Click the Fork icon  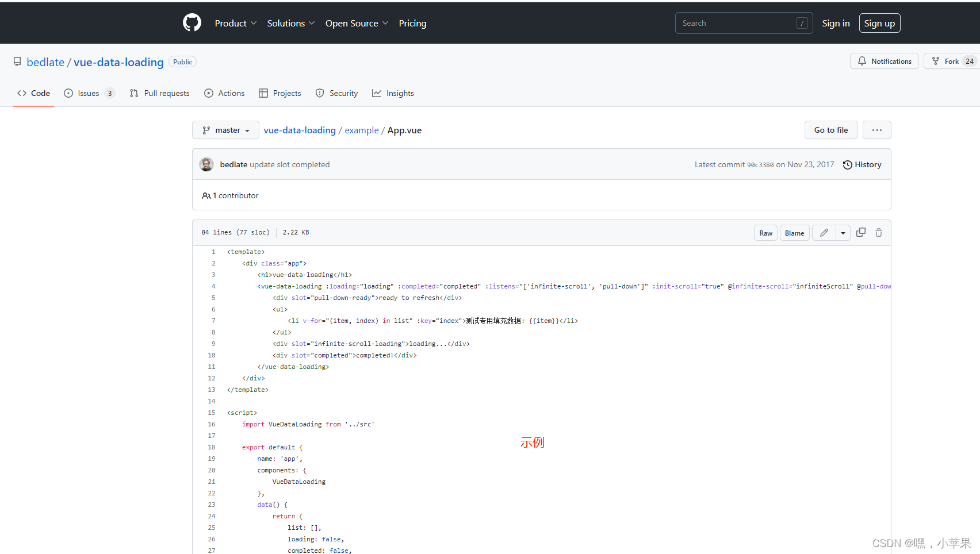tap(936, 61)
